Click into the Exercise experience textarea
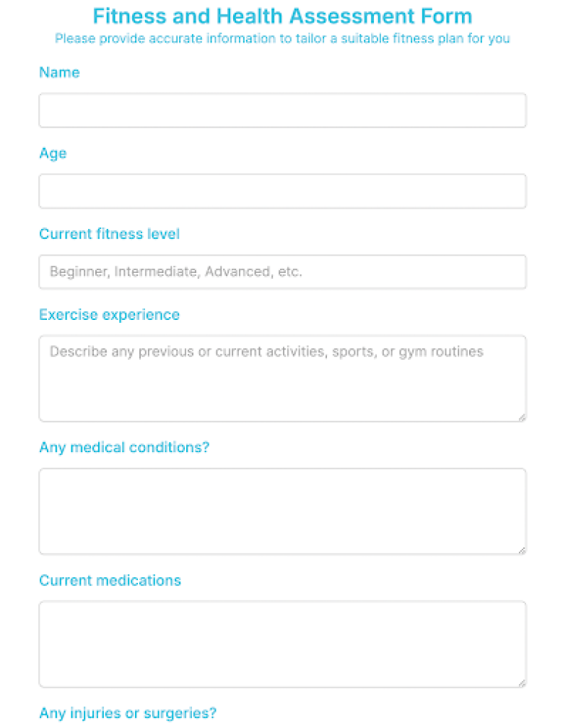The width and height of the screenshot is (563, 728). coord(282,378)
